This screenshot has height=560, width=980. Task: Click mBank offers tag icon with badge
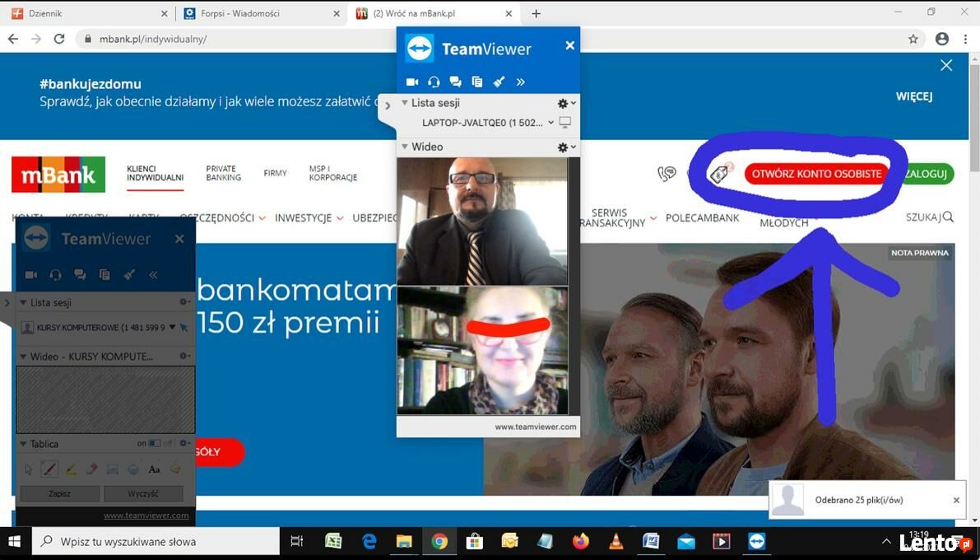pos(721,173)
